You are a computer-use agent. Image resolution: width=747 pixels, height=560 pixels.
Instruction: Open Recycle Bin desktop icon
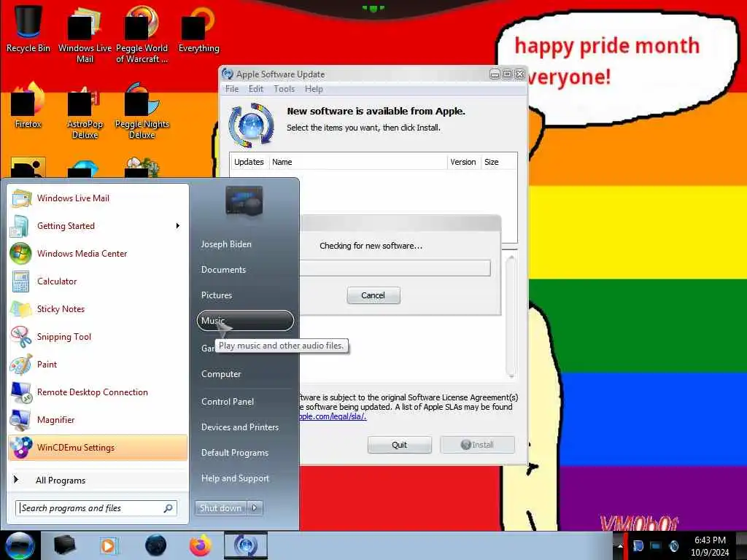point(28,28)
